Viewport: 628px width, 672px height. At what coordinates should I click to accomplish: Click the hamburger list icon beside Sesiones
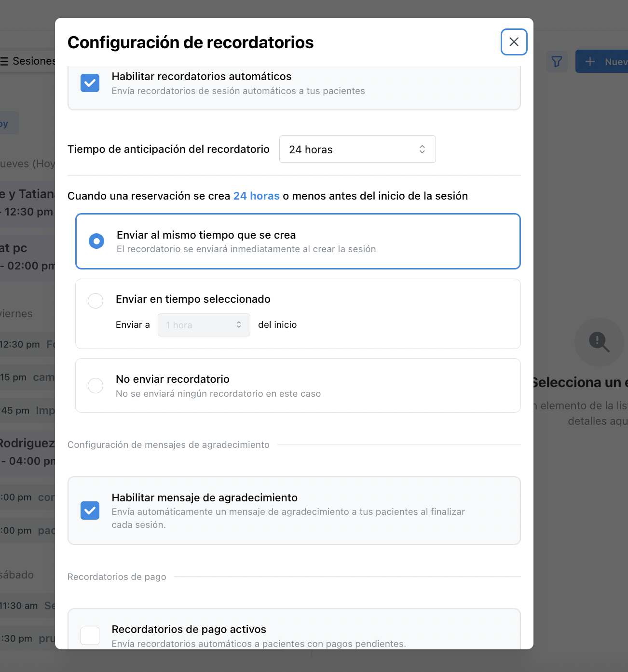coord(4,61)
